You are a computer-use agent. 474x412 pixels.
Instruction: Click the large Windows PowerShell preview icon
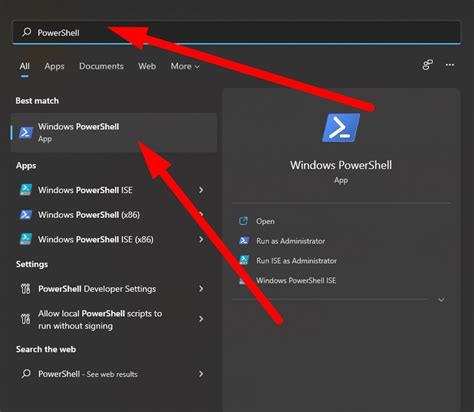coord(341,128)
